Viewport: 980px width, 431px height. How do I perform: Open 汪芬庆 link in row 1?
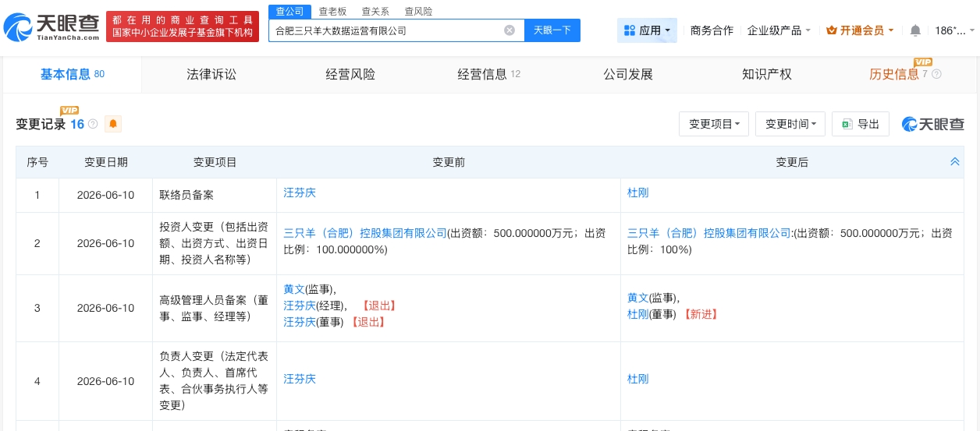tap(300, 192)
